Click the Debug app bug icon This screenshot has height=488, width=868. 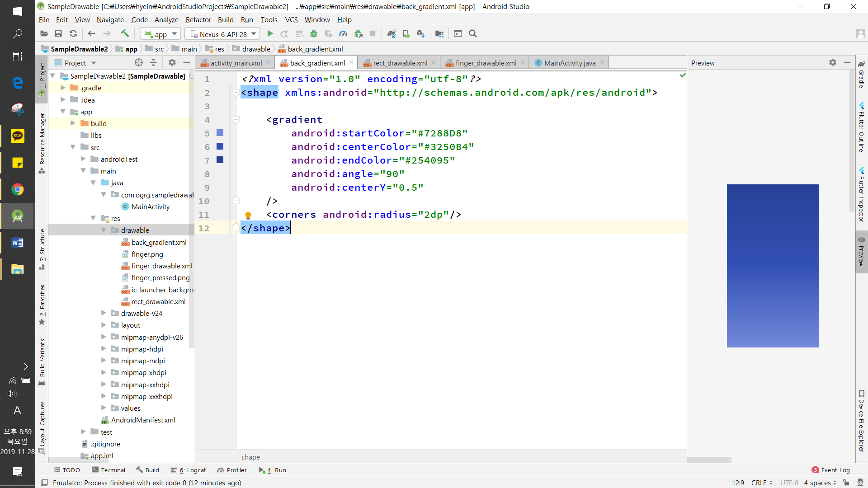[x=314, y=34]
